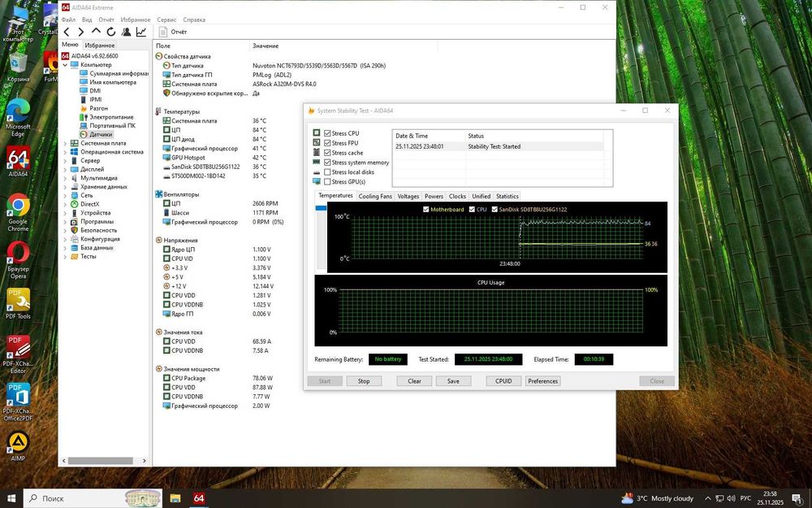Screen dimensions: 812x508
Task: Click AIDA64 icon in the taskbar
Action: 199,498
